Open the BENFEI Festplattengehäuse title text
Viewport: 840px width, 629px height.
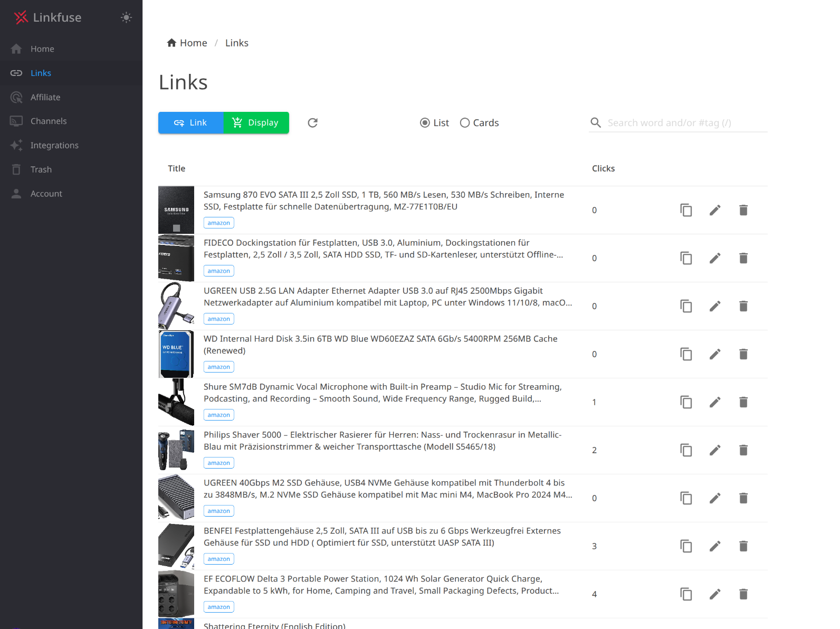[x=382, y=537]
